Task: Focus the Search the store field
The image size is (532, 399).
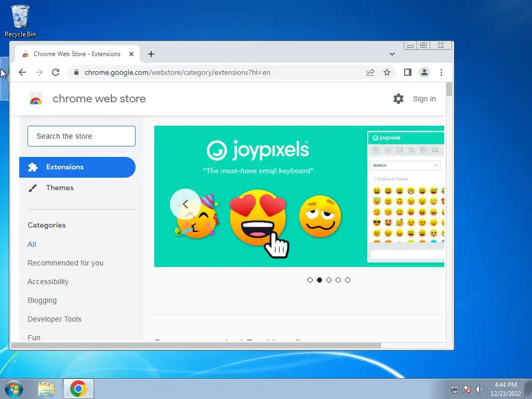Action: tap(82, 136)
